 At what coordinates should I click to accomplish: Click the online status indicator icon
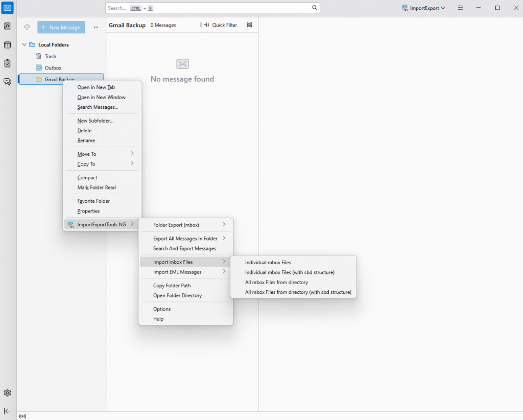pos(22,416)
